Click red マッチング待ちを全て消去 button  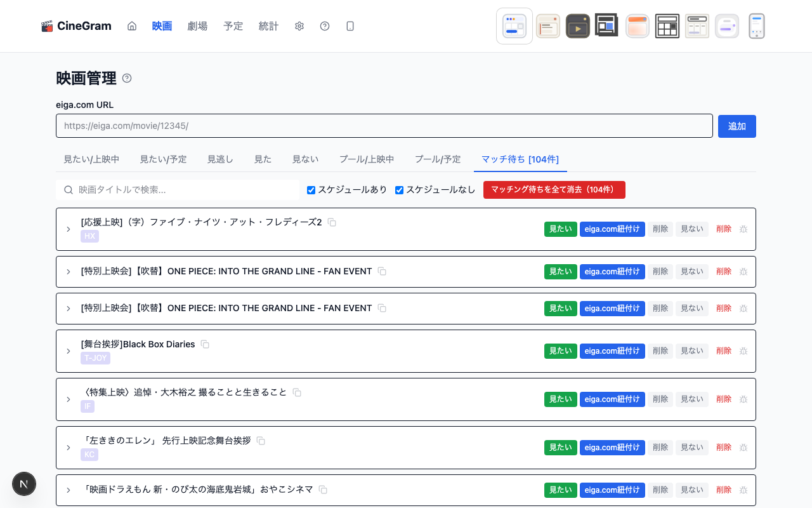click(554, 190)
